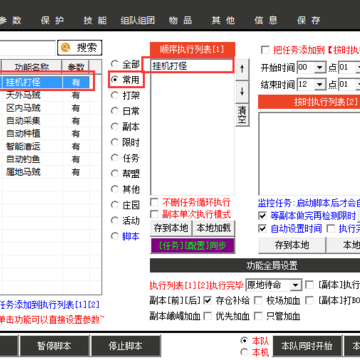Click the 本地加载 button
360x360 pixels.
tap(213, 228)
